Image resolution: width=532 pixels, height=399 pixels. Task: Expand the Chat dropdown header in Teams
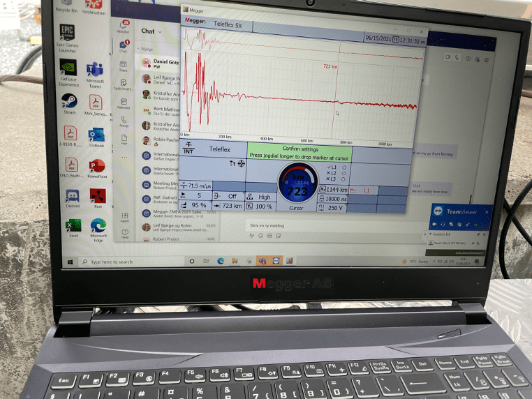(x=151, y=31)
